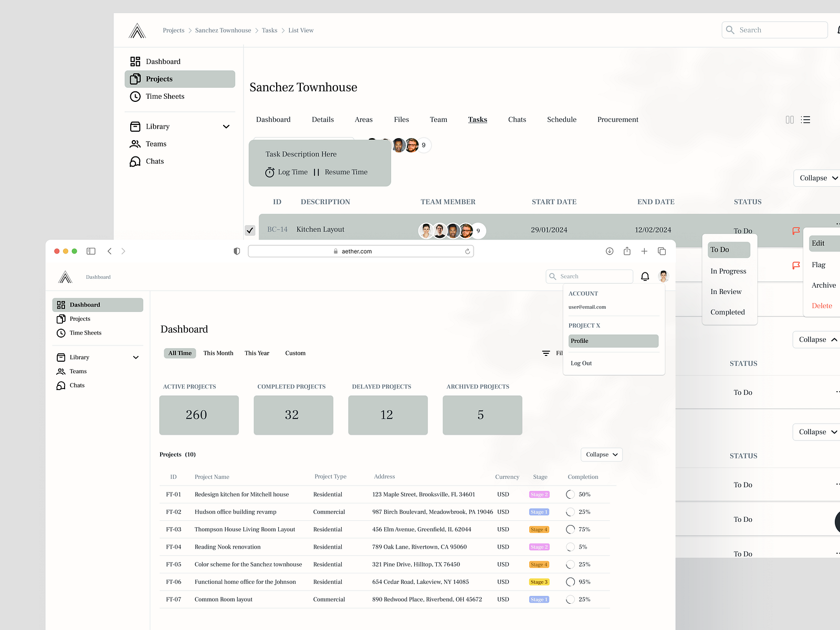The height and width of the screenshot is (630, 840).
Task: Click the red flag on Kitchen Layout row
Action: click(796, 230)
